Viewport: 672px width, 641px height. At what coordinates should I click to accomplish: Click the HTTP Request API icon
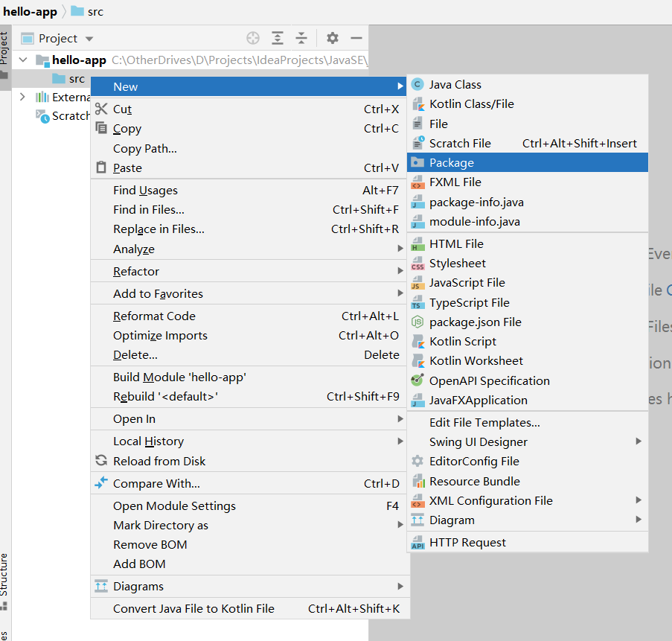[x=417, y=543]
